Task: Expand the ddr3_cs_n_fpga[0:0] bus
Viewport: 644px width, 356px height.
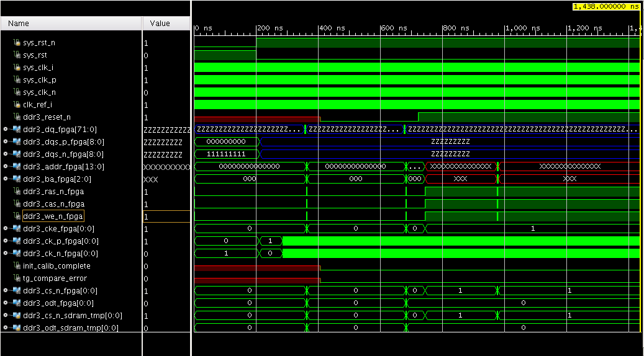Action: point(6,291)
